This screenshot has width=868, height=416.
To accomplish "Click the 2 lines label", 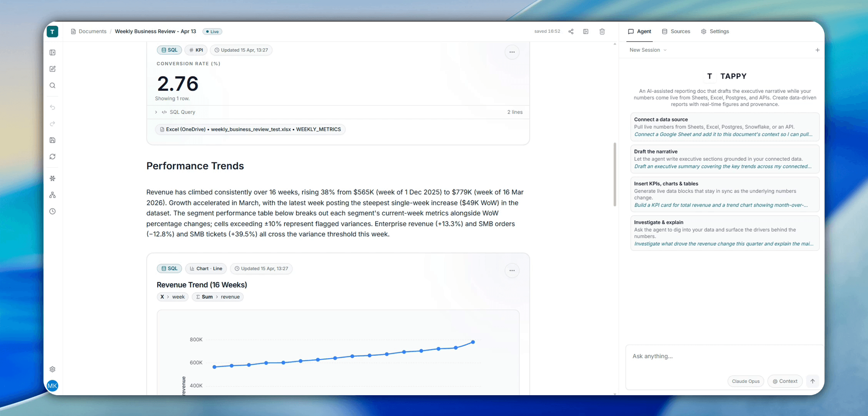I will pos(515,112).
